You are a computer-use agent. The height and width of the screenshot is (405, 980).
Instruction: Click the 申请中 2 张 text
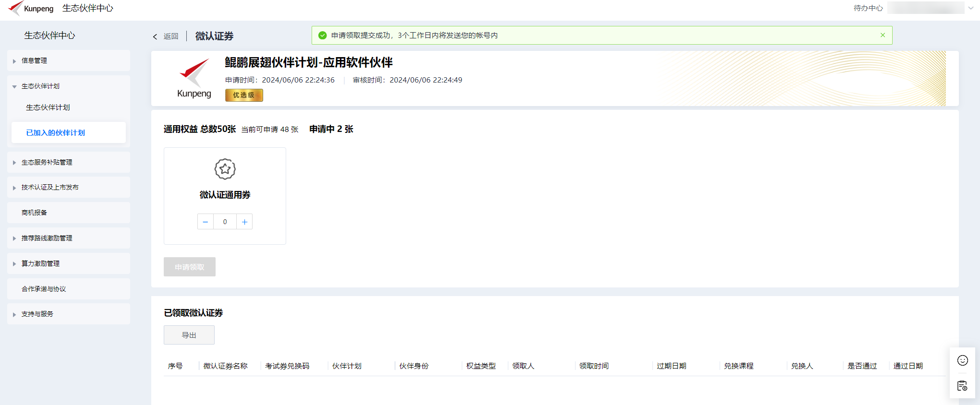tap(331, 129)
